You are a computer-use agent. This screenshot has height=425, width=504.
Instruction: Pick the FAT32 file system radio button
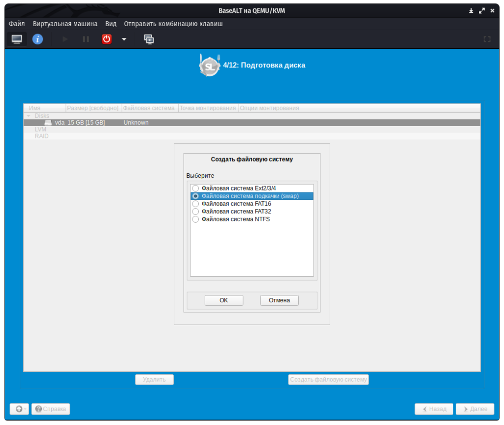pos(196,211)
